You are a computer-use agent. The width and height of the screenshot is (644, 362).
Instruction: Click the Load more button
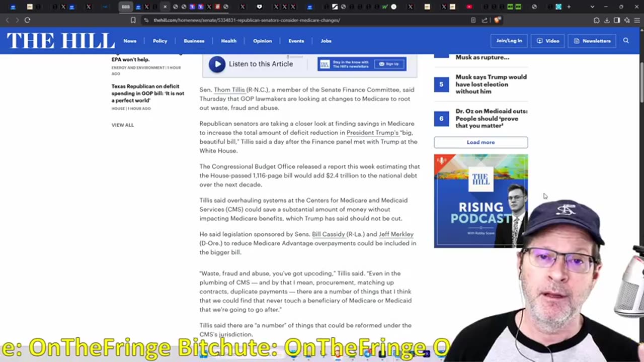coord(481,142)
